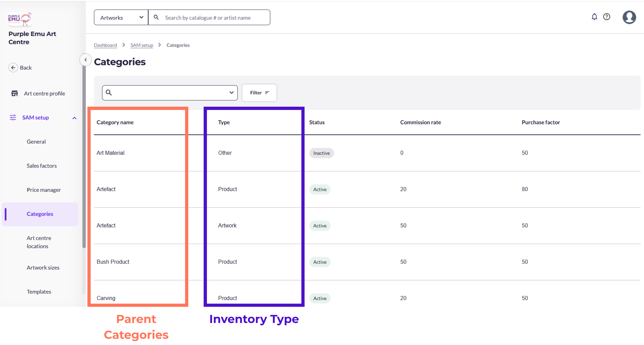644x345 pixels.
Task: Follow the SAM setup breadcrumb link
Action: click(x=142, y=45)
